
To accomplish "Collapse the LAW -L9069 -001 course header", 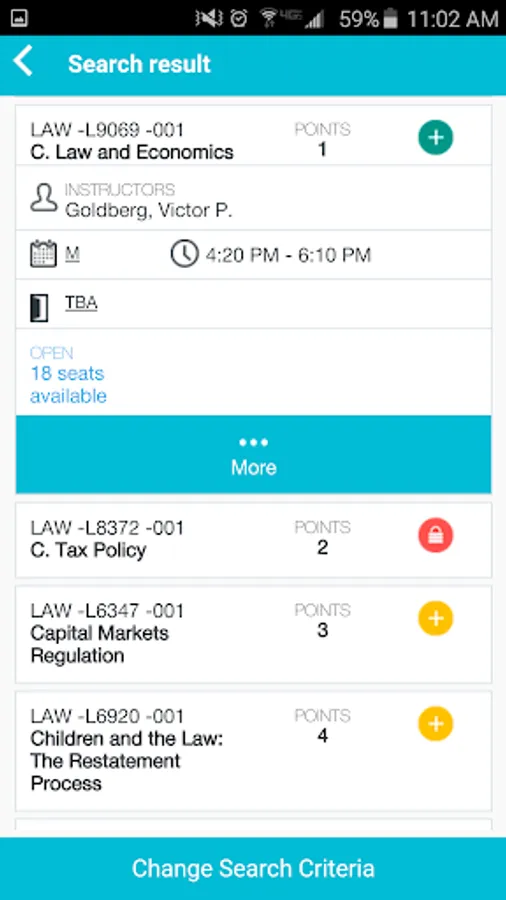I will pos(254,135).
